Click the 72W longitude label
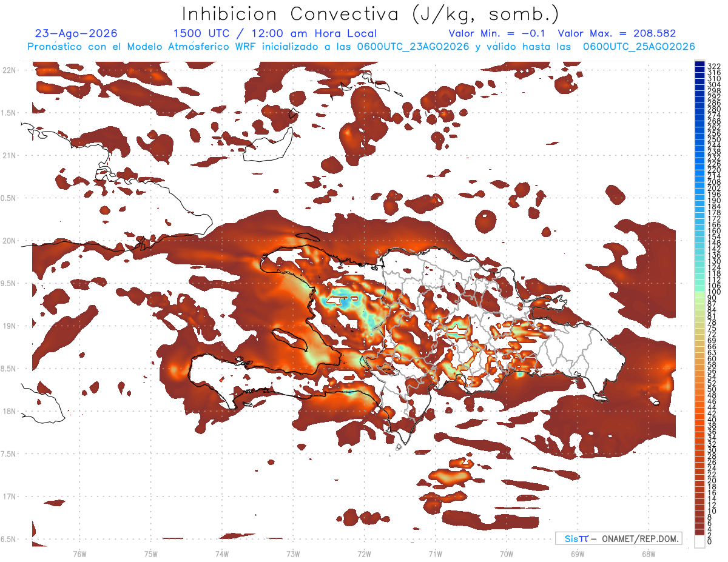 pyautogui.click(x=364, y=554)
